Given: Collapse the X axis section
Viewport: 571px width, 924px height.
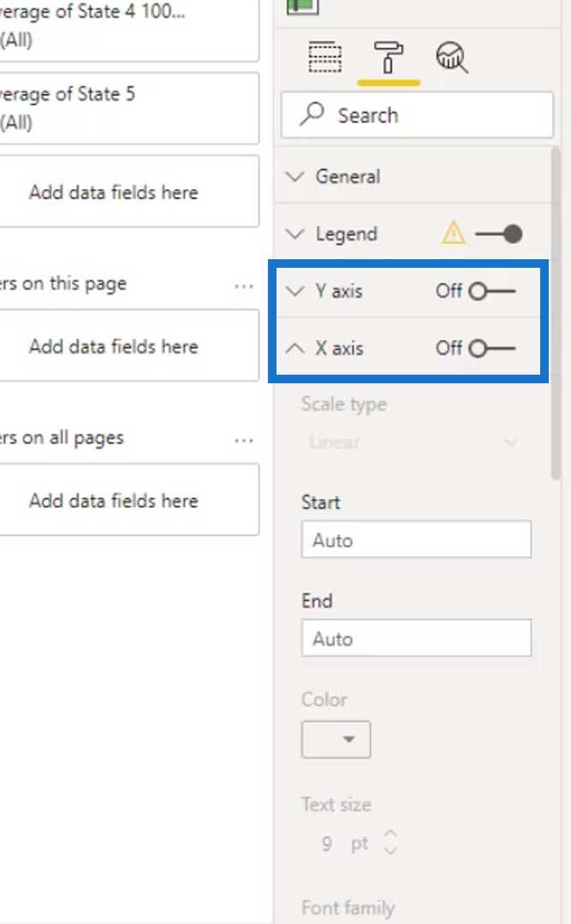Looking at the screenshot, I should coord(295,348).
